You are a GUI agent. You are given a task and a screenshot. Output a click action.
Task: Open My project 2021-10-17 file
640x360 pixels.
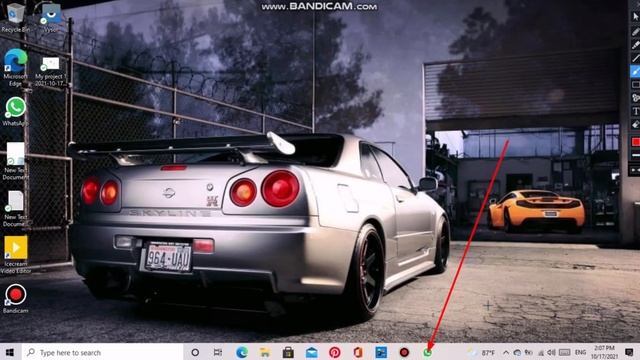tap(50, 71)
